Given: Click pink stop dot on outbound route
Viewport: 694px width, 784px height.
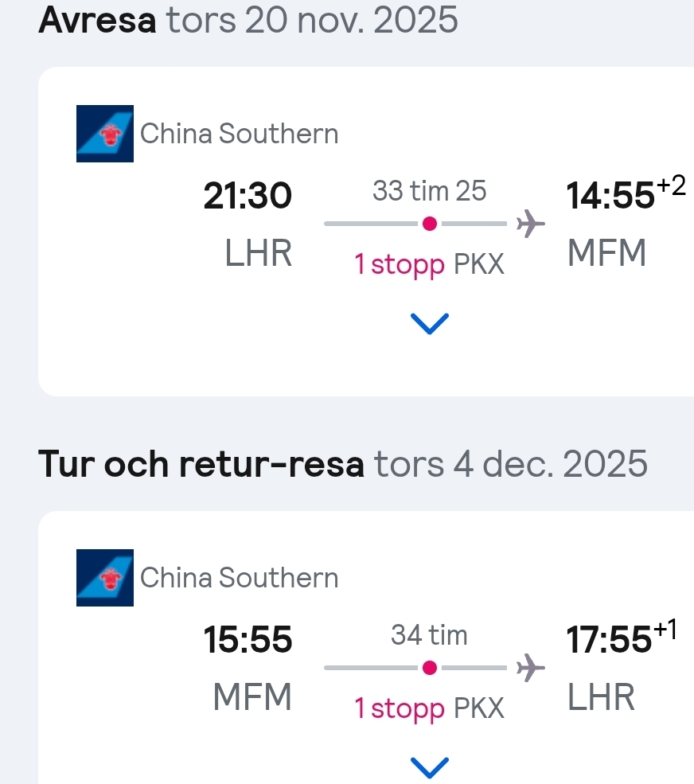Looking at the screenshot, I should pyautogui.click(x=430, y=224).
